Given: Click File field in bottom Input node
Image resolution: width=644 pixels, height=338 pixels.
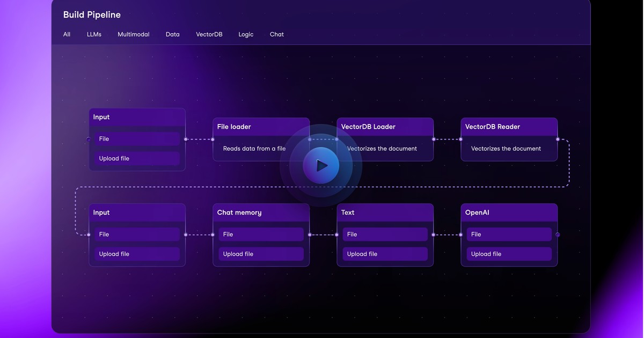Looking at the screenshot, I should [137, 234].
